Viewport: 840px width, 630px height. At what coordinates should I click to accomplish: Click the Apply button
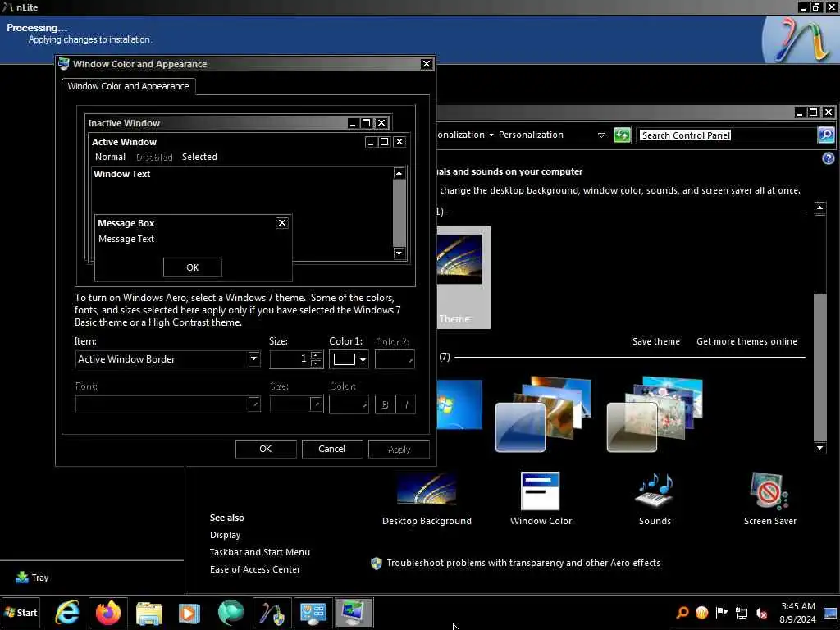point(399,449)
